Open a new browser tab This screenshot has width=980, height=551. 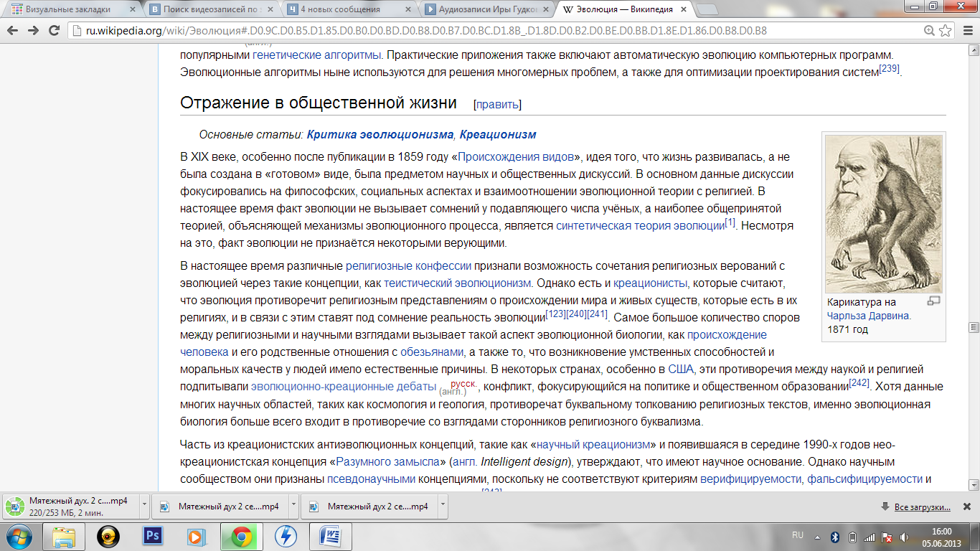pyautogui.click(x=707, y=9)
